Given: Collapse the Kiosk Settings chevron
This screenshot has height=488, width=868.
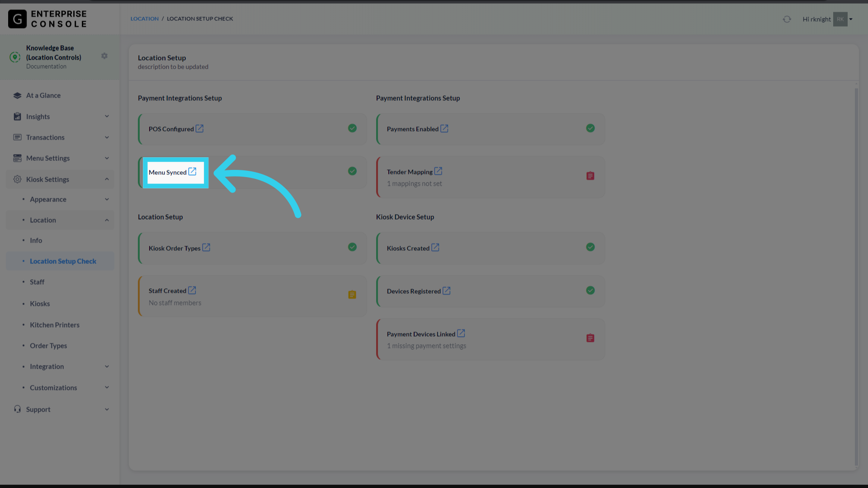Looking at the screenshot, I should click(x=107, y=179).
